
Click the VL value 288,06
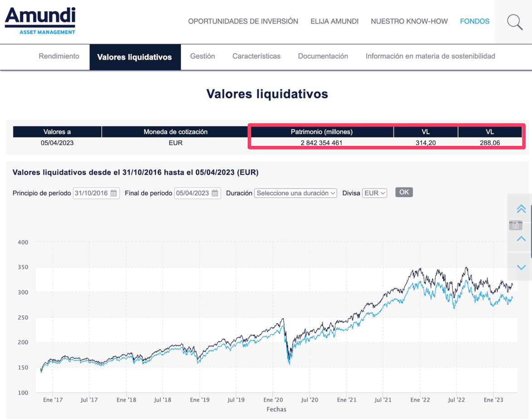[489, 143]
